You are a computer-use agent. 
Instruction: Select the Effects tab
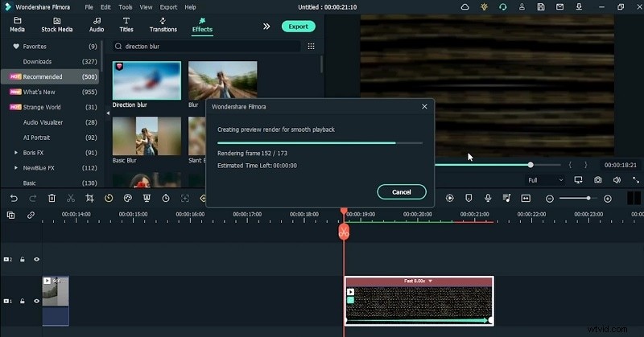(202, 25)
